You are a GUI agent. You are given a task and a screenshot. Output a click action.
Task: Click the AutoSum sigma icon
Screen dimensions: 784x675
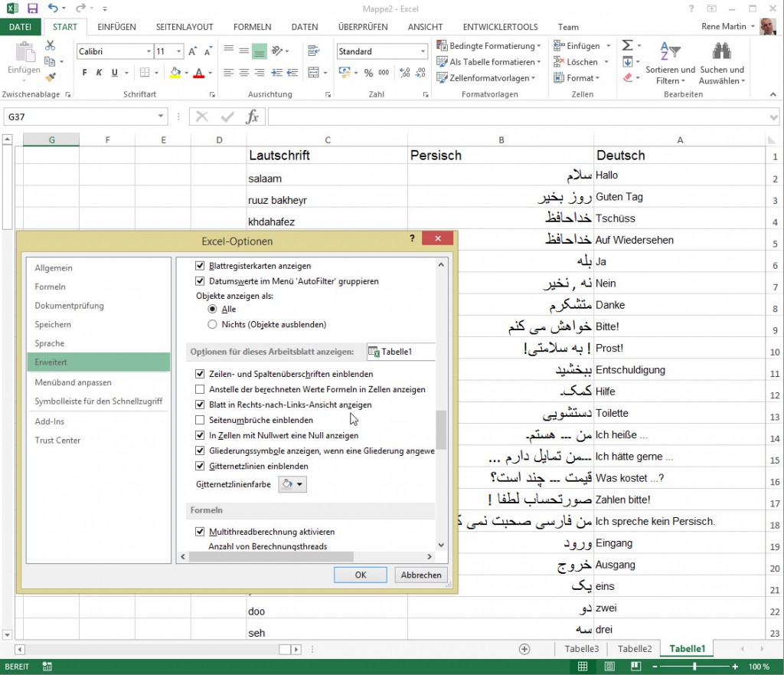click(x=627, y=45)
